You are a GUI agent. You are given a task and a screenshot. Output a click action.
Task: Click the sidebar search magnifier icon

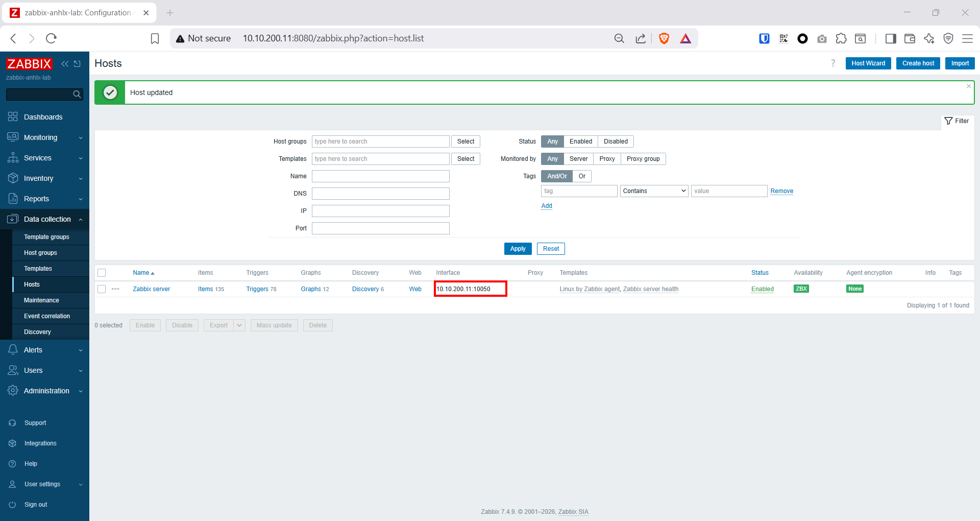[77, 94]
